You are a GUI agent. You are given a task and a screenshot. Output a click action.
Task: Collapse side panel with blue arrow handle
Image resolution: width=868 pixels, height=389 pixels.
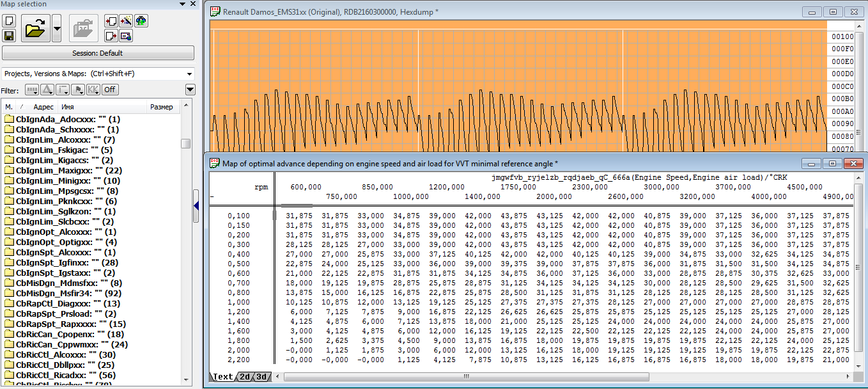click(196, 205)
